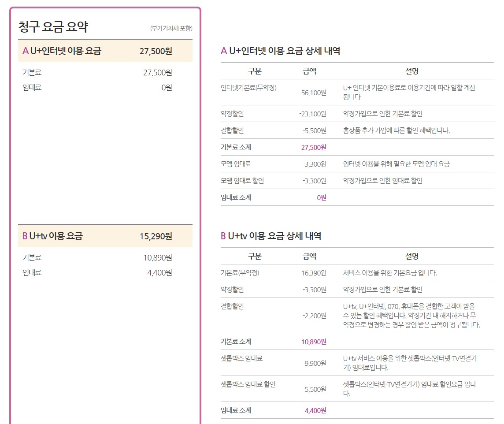The width and height of the screenshot is (504, 424).
Task: Click '약정할인' in the internet detail table
Action: tap(232, 113)
